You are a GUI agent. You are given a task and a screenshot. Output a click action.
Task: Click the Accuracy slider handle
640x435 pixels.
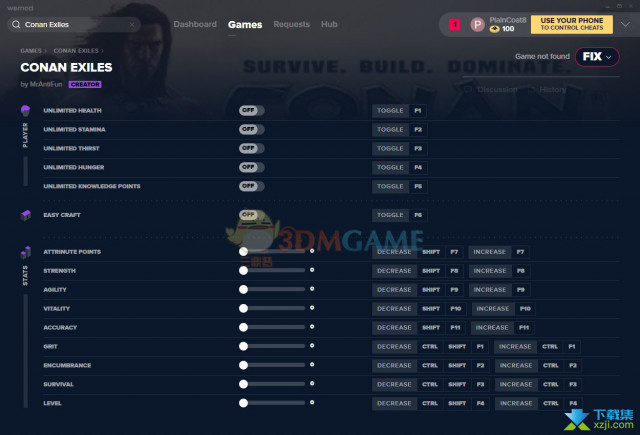(244, 327)
